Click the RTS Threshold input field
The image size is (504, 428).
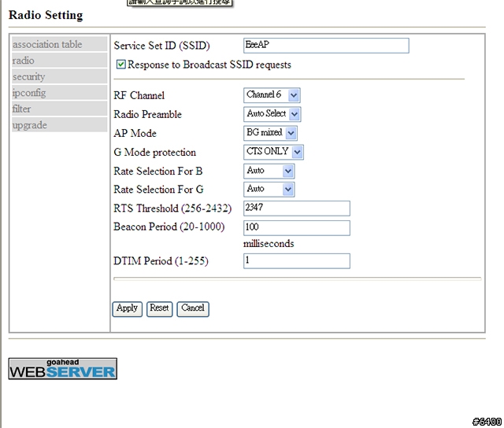tap(297, 208)
